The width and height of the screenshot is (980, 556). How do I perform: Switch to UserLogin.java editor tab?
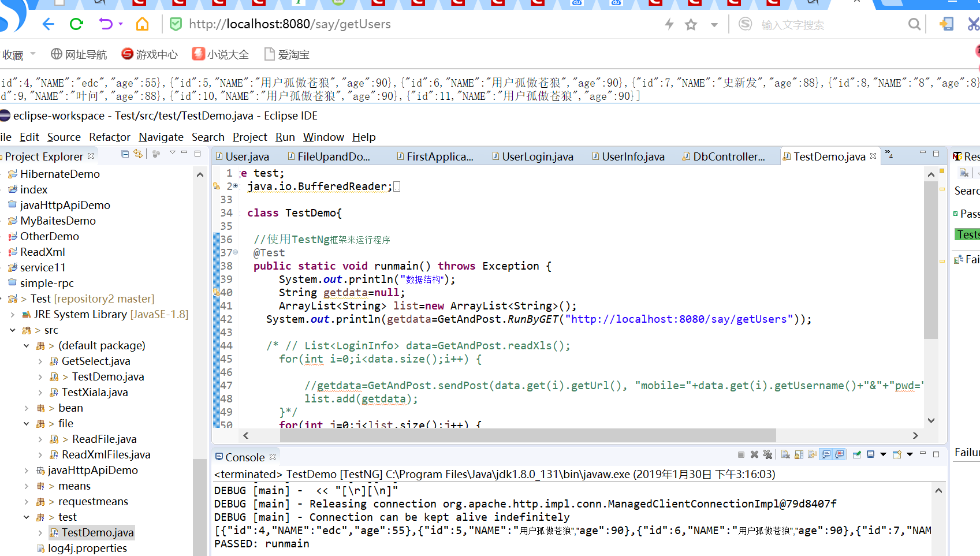pyautogui.click(x=532, y=156)
